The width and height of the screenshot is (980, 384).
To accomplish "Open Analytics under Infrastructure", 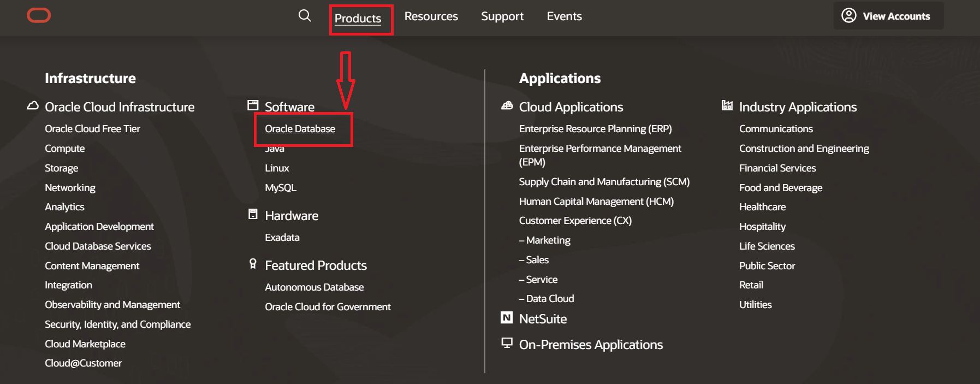I will coord(64,207).
